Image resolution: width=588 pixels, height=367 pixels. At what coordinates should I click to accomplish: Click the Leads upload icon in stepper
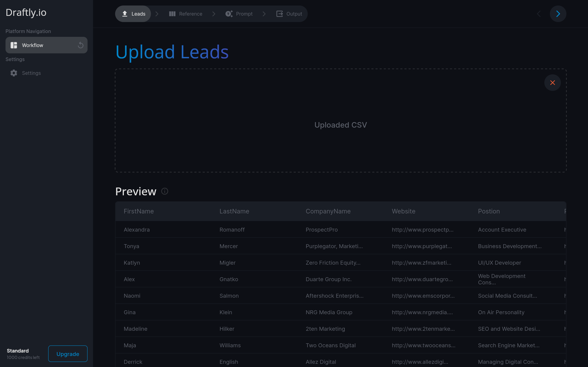(x=125, y=14)
